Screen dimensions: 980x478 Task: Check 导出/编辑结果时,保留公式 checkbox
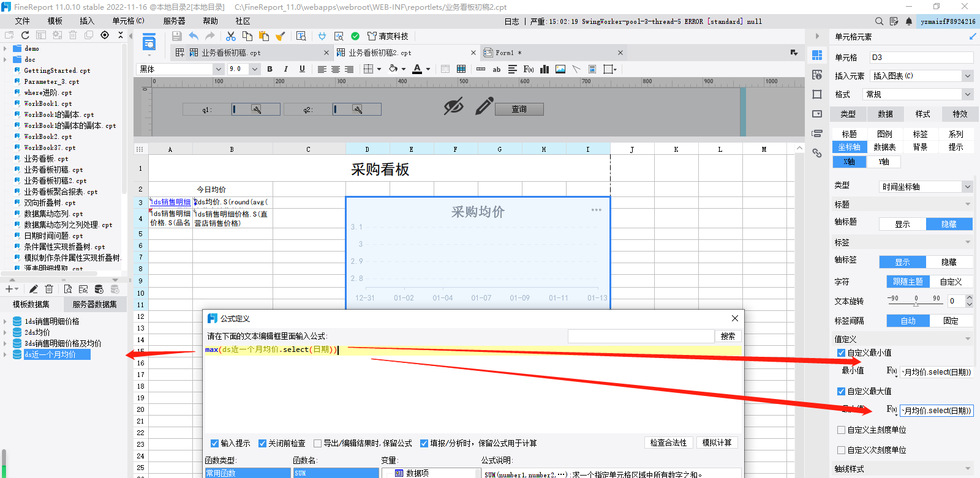317,444
